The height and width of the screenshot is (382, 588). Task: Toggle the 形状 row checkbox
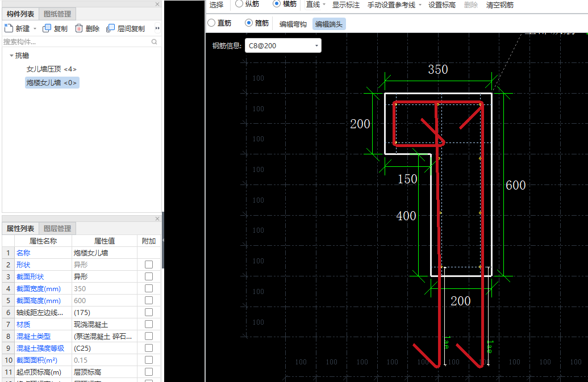[149, 265]
